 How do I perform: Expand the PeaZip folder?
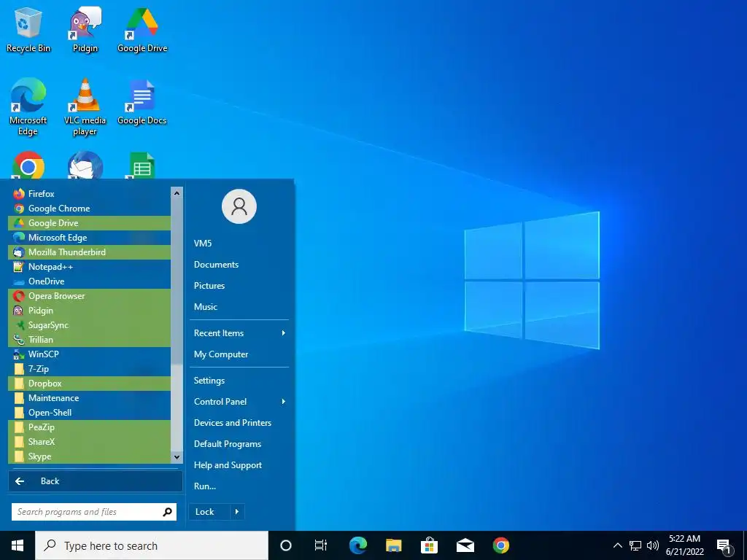coord(89,427)
